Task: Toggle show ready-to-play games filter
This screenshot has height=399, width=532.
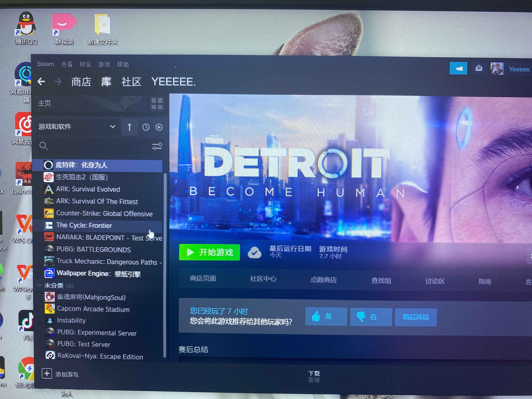Action: 159,127
